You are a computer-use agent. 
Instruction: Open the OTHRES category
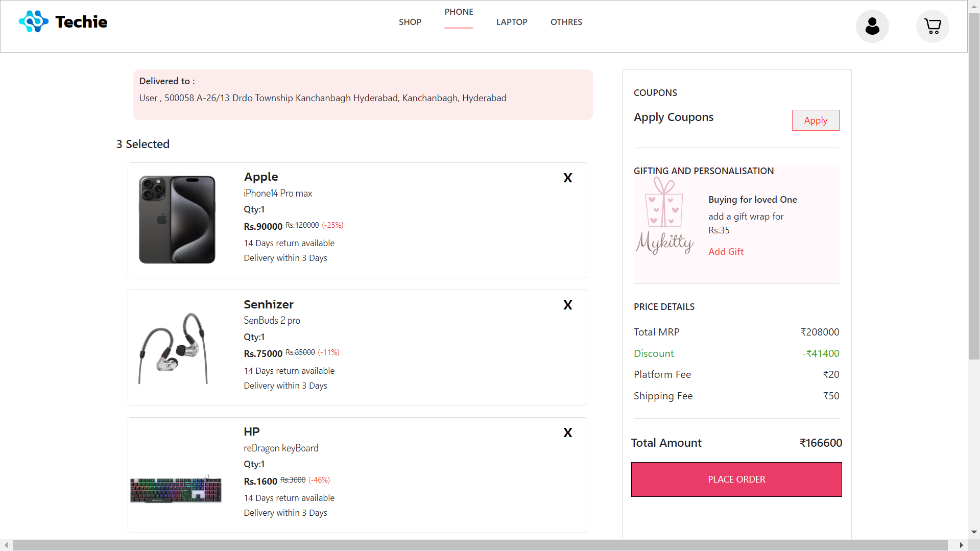pos(566,22)
